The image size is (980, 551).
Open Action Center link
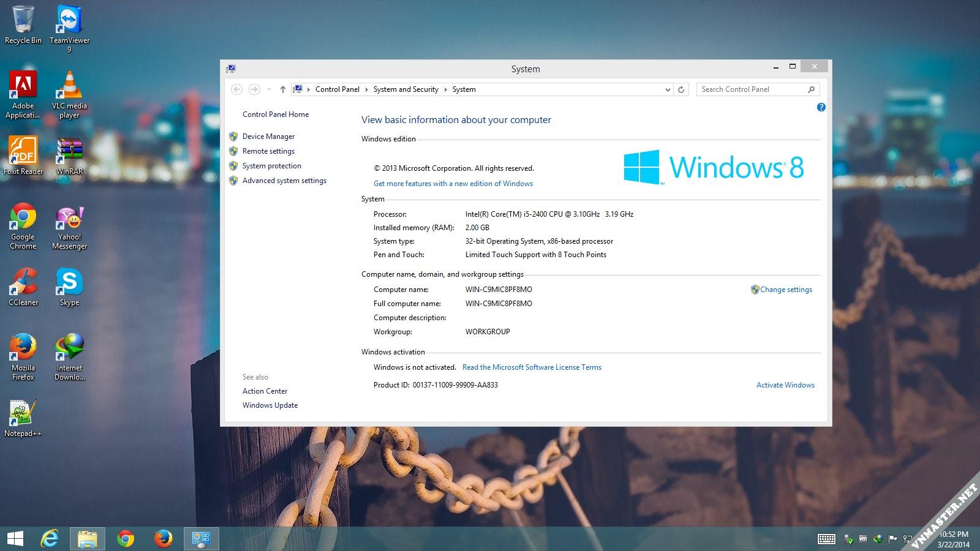click(265, 391)
